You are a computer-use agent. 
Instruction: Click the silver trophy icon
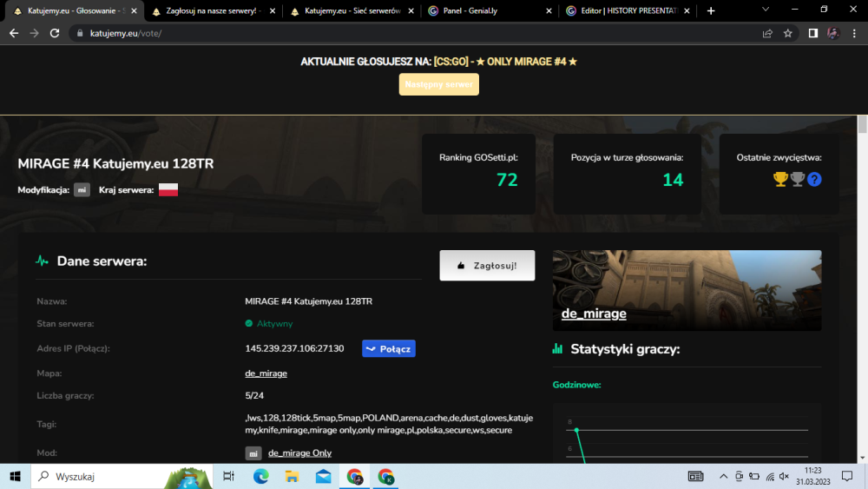[798, 179]
